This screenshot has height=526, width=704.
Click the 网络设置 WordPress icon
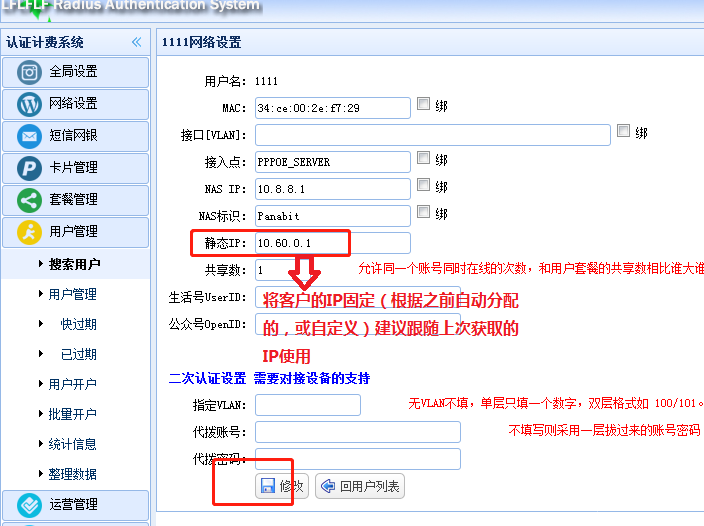tap(30, 104)
